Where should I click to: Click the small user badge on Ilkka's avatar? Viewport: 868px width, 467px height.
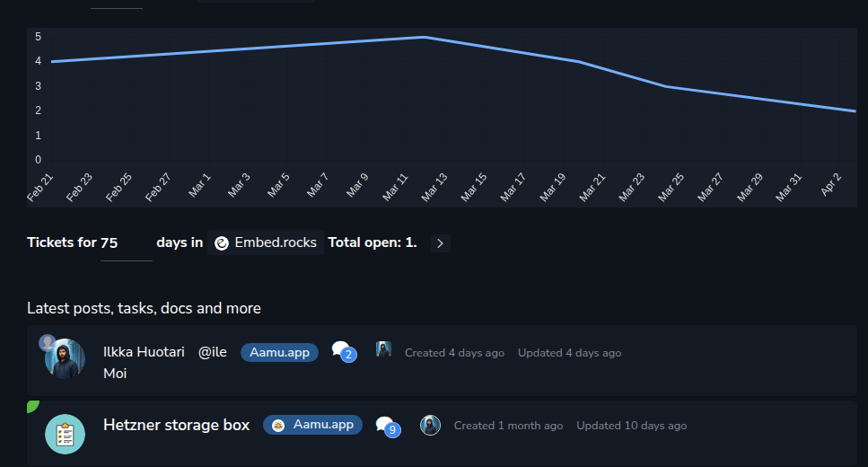47,342
